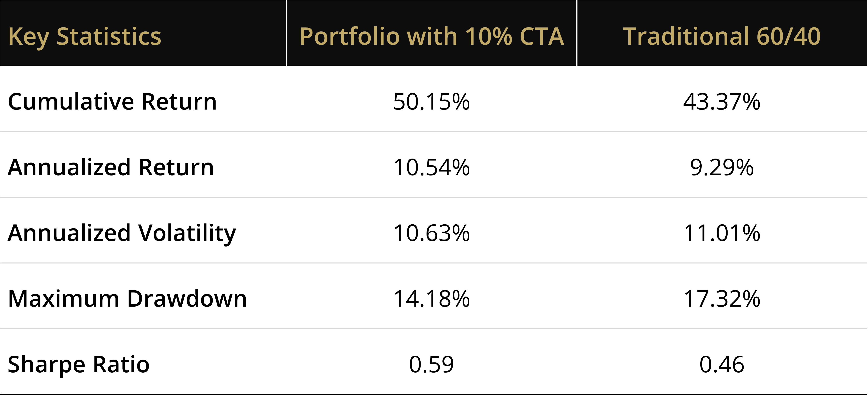Select the 0.46 Sharpe ratio value

(721, 365)
